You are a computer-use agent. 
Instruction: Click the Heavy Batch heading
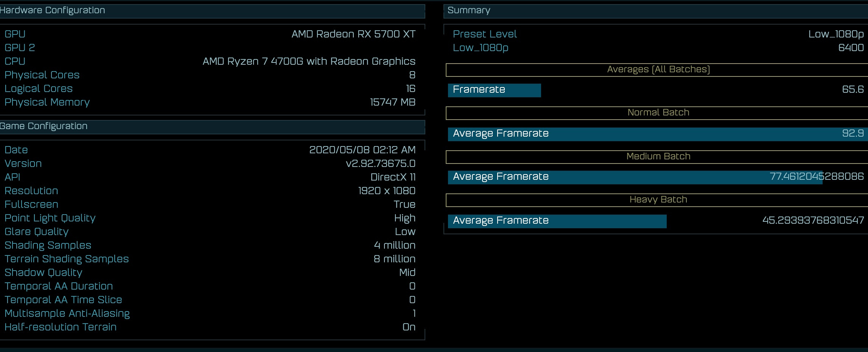[x=658, y=200]
